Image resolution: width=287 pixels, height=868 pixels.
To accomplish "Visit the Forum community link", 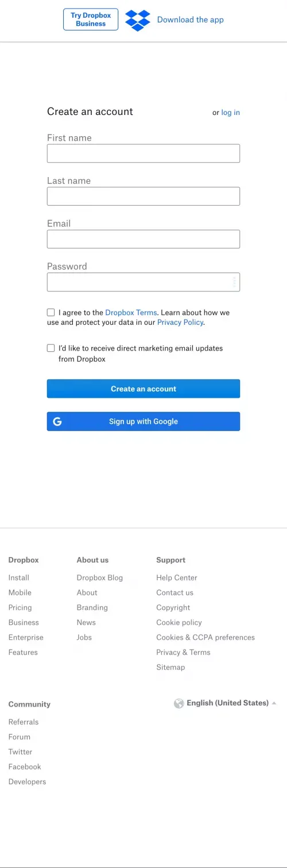I will pos(20,737).
